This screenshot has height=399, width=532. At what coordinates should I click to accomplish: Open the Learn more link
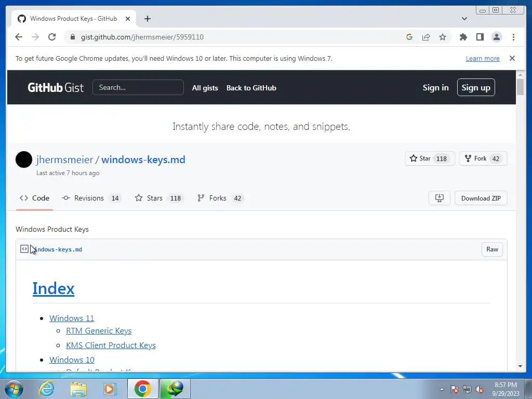pyautogui.click(x=483, y=58)
